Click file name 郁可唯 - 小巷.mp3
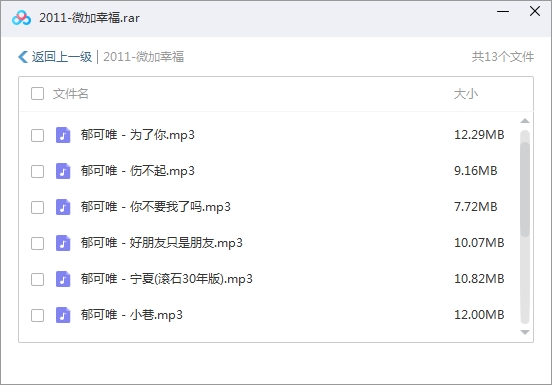 (132, 315)
